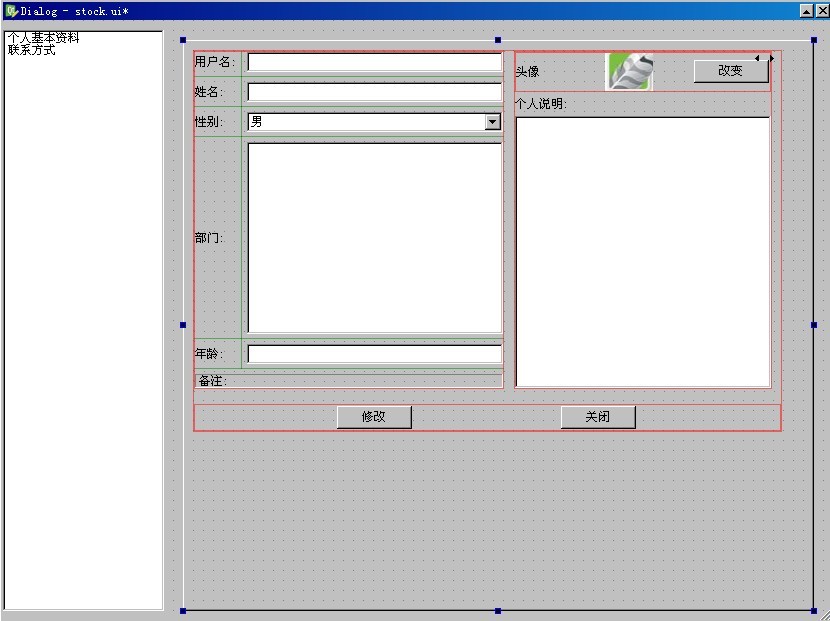
Task: Select list item 联系方式
Action: [x=32, y=50]
